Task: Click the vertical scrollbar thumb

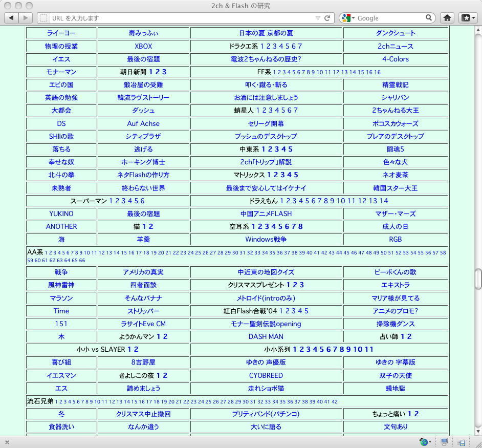Action: coord(478,279)
